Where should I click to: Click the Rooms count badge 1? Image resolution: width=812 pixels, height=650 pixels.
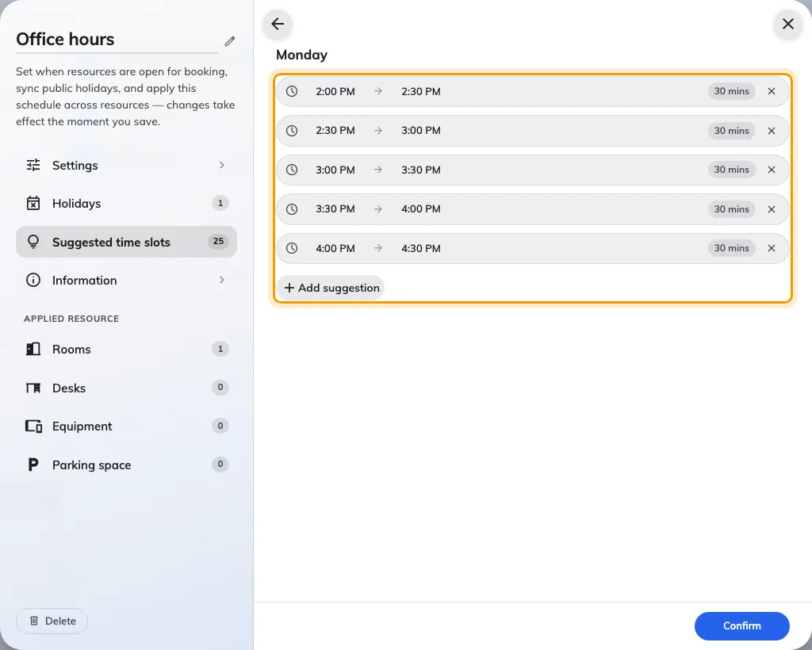pos(220,349)
